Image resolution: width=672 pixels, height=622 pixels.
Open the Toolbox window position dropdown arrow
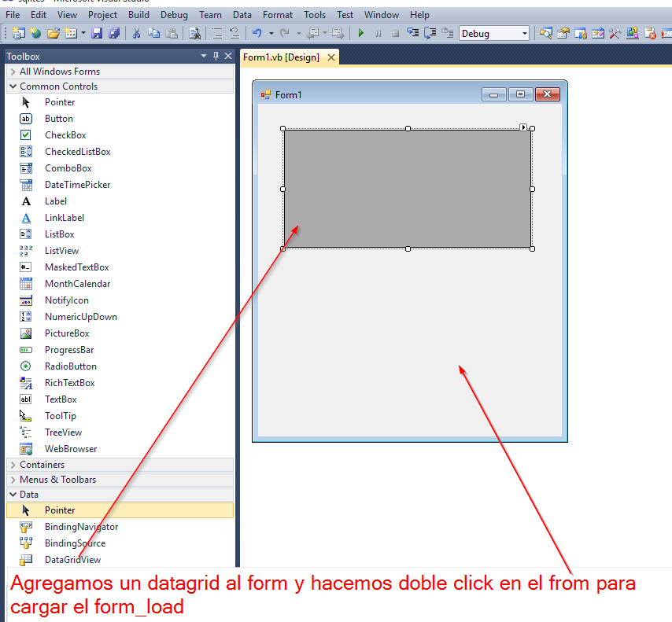(x=204, y=56)
